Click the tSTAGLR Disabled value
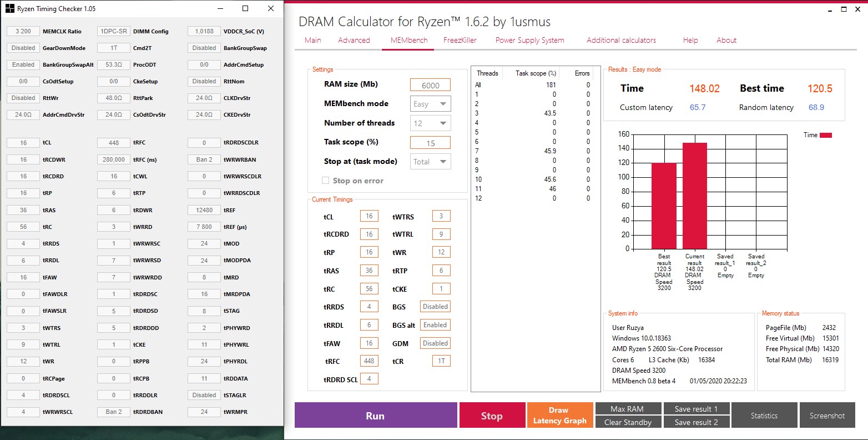Image resolution: width=868 pixels, height=440 pixels. [204, 395]
